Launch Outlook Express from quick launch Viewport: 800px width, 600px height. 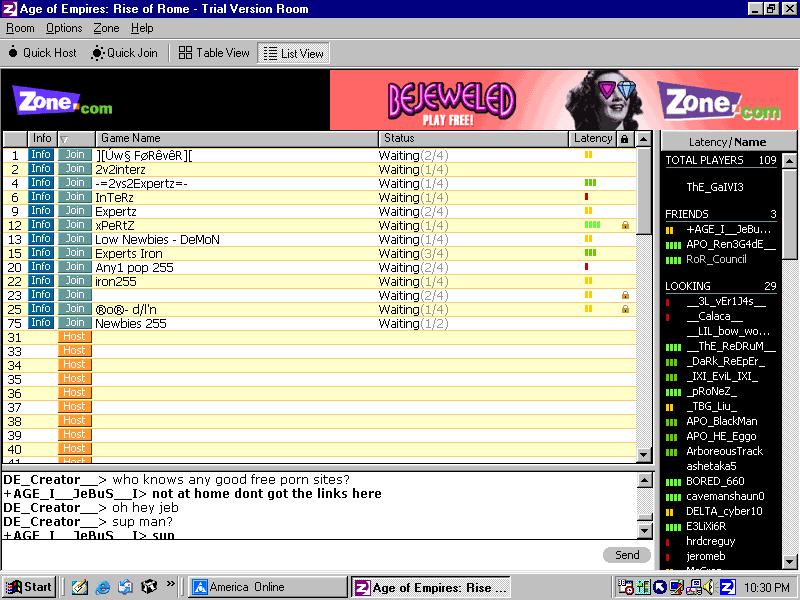tap(125, 587)
